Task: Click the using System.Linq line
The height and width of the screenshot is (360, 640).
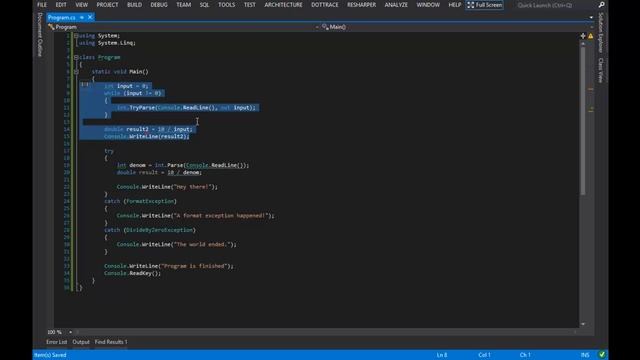Action: [x=107, y=43]
